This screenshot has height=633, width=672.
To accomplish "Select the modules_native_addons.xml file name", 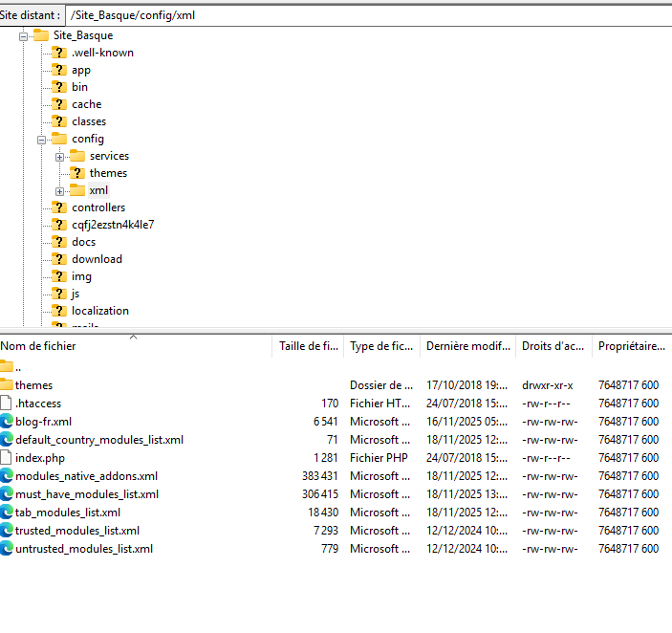I will point(87,476).
